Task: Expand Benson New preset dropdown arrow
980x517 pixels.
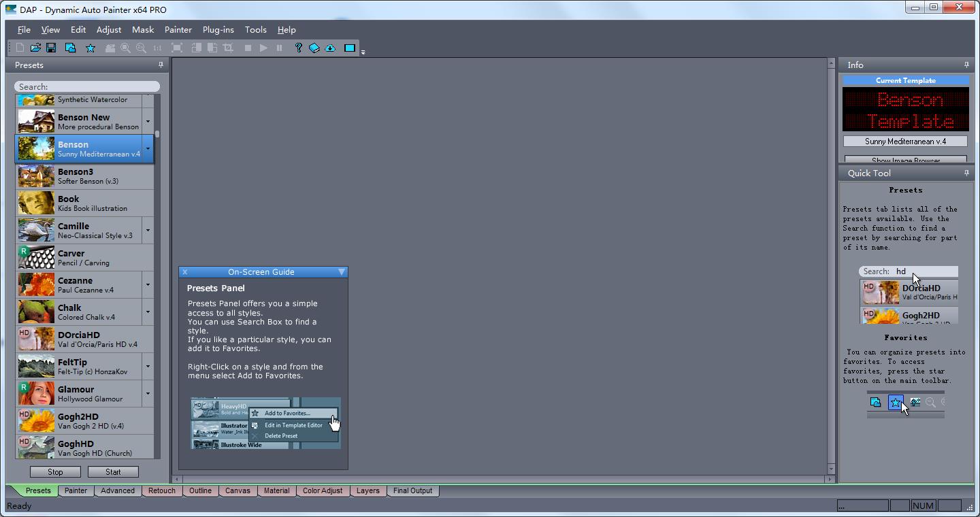Action: tap(148, 122)
